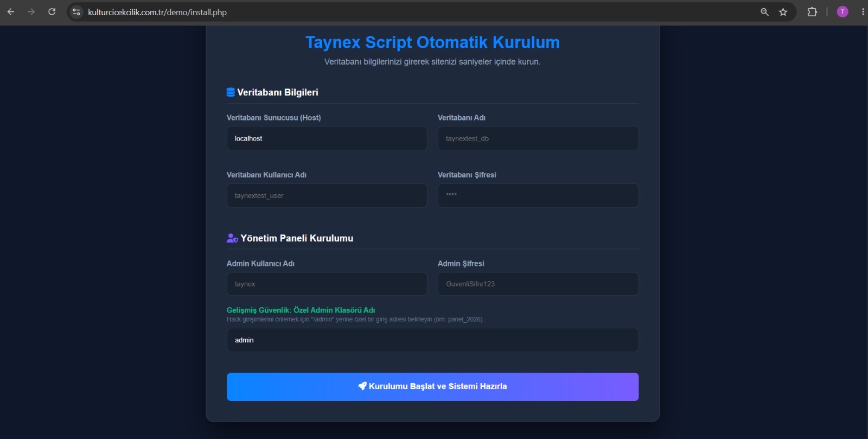This screenshot has height=439, width=868.
Task: Click the browser back arrow
Action: click(11, 12)
